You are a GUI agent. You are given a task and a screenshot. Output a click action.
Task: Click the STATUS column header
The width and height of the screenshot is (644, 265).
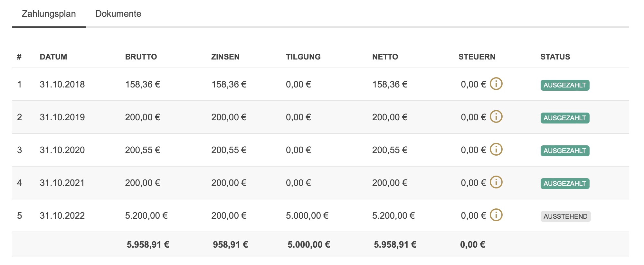click(x=555, y=57)
